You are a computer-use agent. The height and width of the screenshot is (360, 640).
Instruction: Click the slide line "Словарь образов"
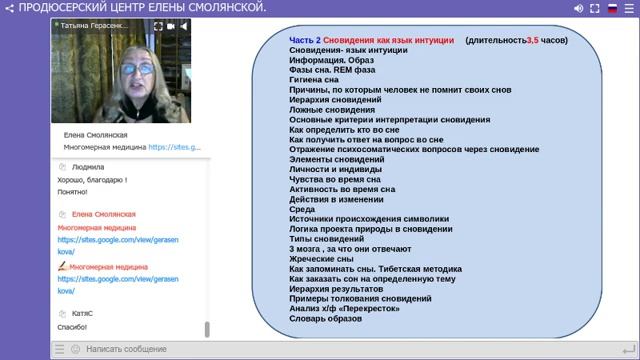[x=325, y=318]
